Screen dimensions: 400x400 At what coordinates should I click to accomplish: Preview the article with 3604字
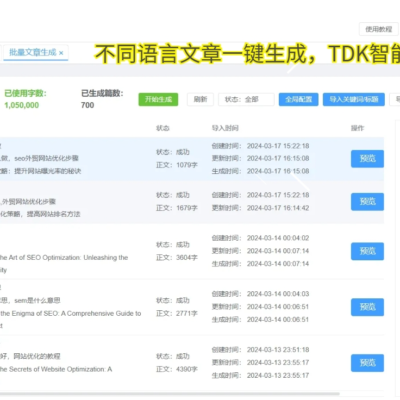(367, 251)
